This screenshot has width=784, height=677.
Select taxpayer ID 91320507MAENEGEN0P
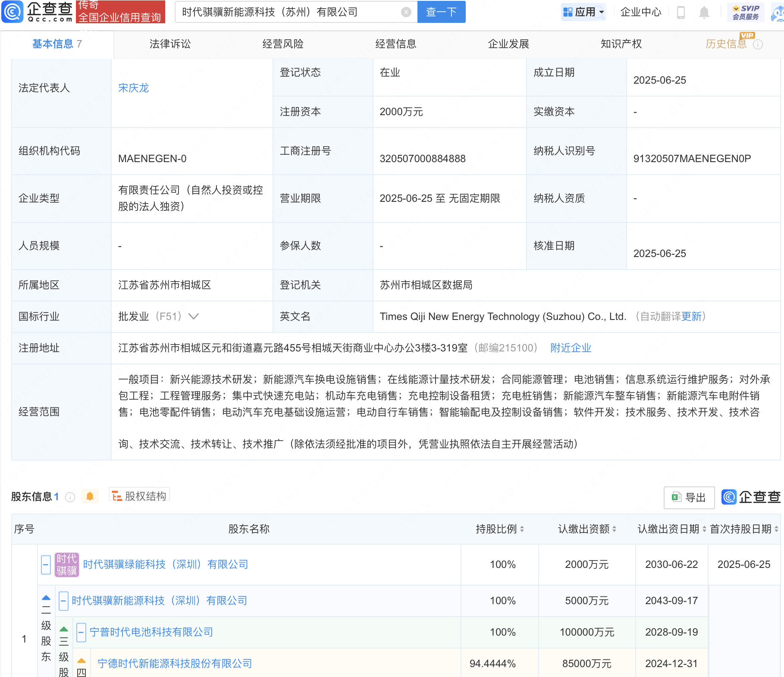(692, 159)
